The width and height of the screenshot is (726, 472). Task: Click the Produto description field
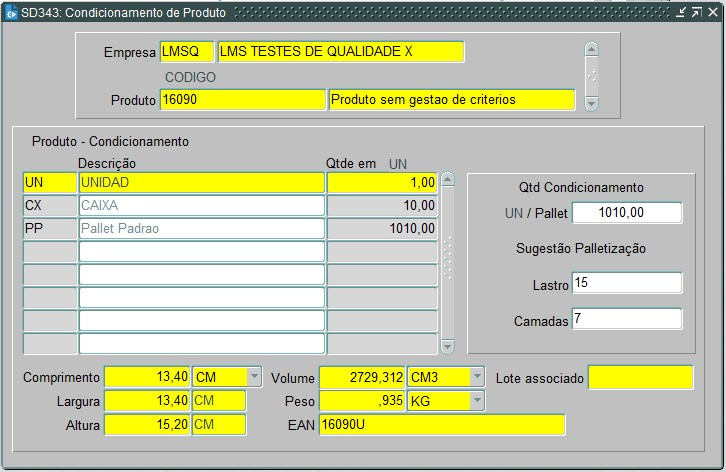pos(452,100)
